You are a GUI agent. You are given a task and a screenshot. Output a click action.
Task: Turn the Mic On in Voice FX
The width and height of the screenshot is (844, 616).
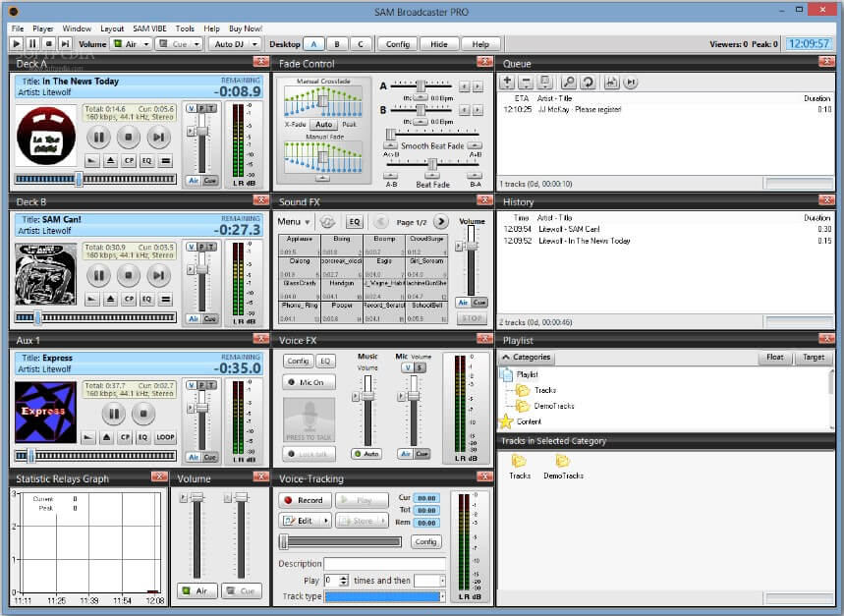click(x=309, y=382)
